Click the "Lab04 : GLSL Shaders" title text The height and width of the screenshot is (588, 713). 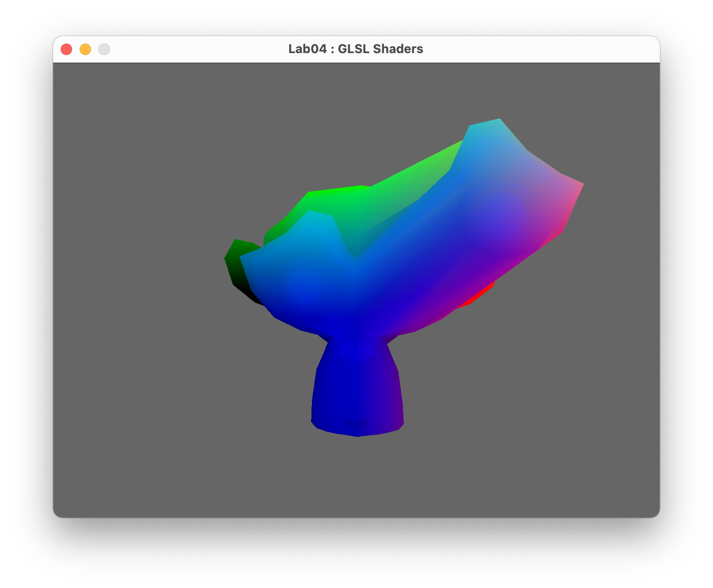(x=356, y=49)
